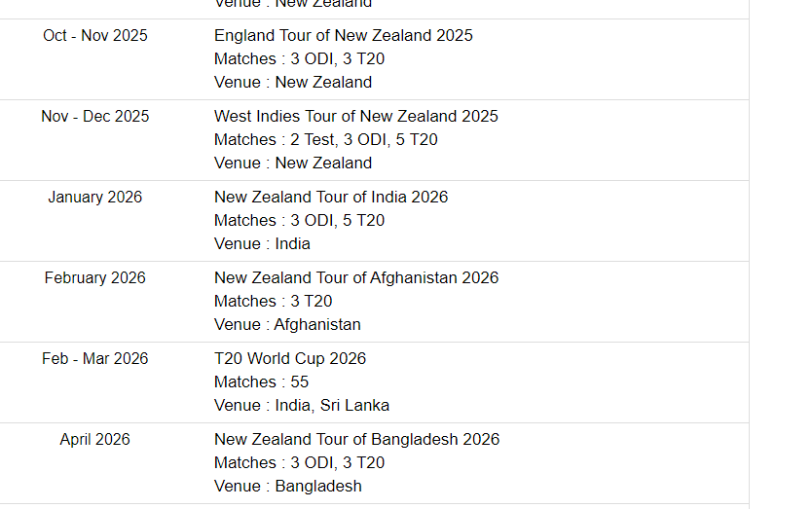Click the England Tour of New Zealand 2025 title
812x509 pixels.
pyautogui.click(x=343, y=36)
